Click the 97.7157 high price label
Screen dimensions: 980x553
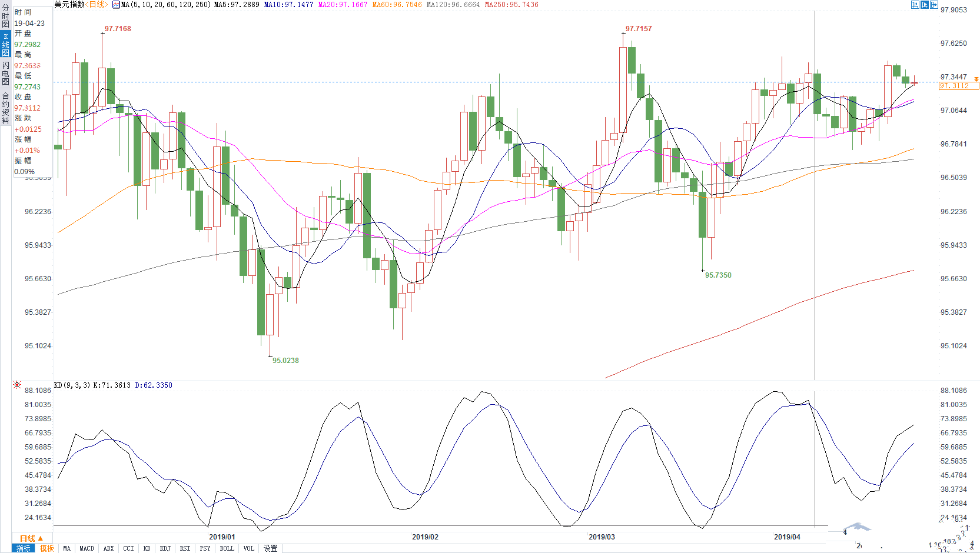(x=639, y=29)
